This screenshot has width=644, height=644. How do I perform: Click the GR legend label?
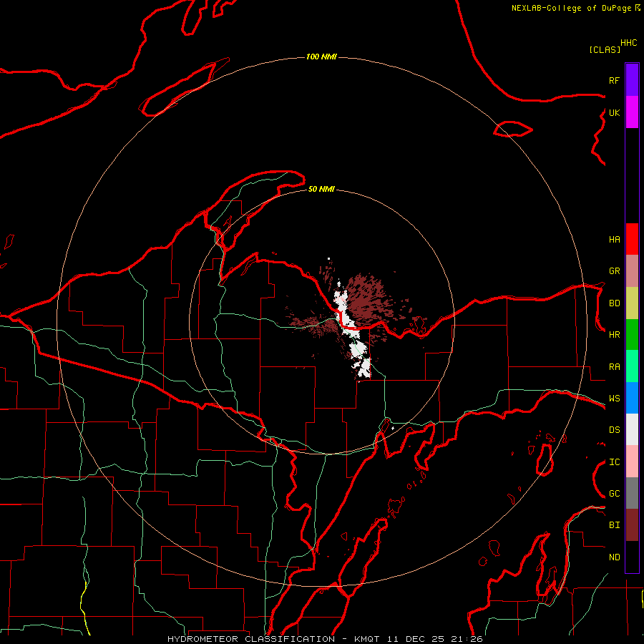pyautogui.click(x=614, y=270)
